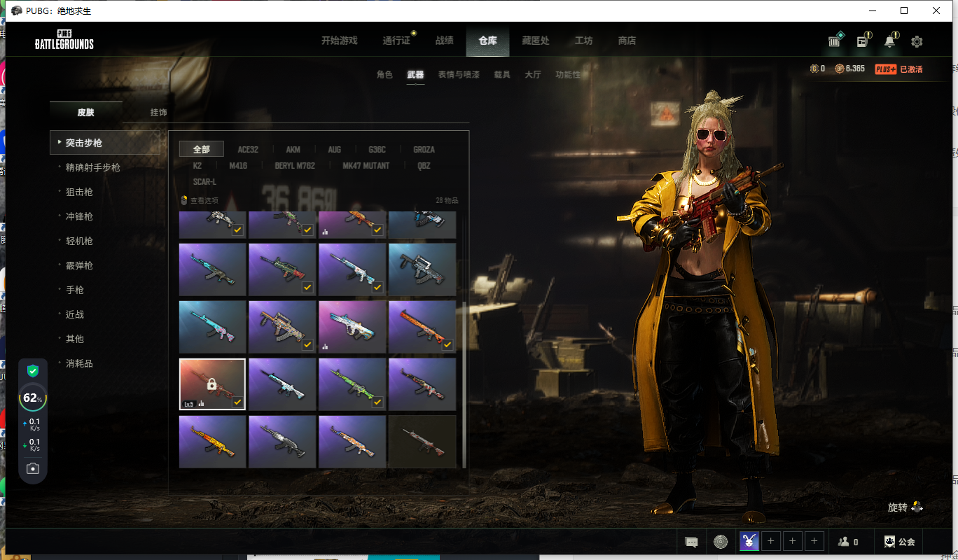Click the bar-chart icon on the white-blue AUG skin
This screenshot has width=958, height=560.
(325, 346)
